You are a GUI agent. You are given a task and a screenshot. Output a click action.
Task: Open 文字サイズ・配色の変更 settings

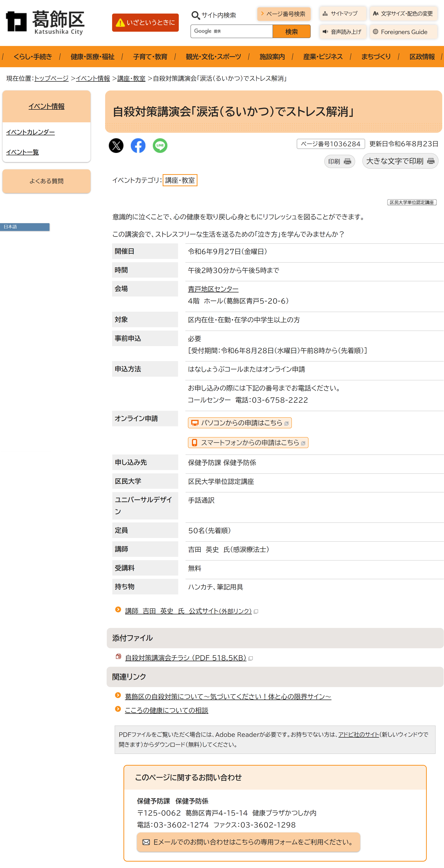(403, 14)
